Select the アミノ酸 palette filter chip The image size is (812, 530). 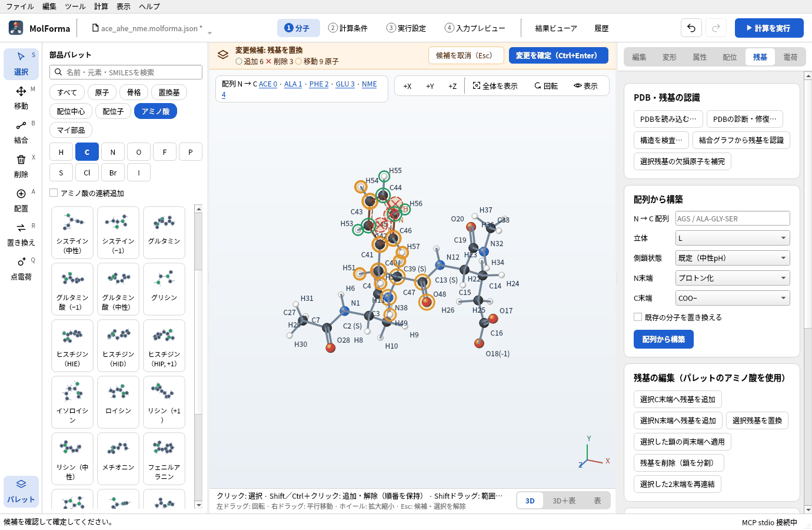coord(155,111)
